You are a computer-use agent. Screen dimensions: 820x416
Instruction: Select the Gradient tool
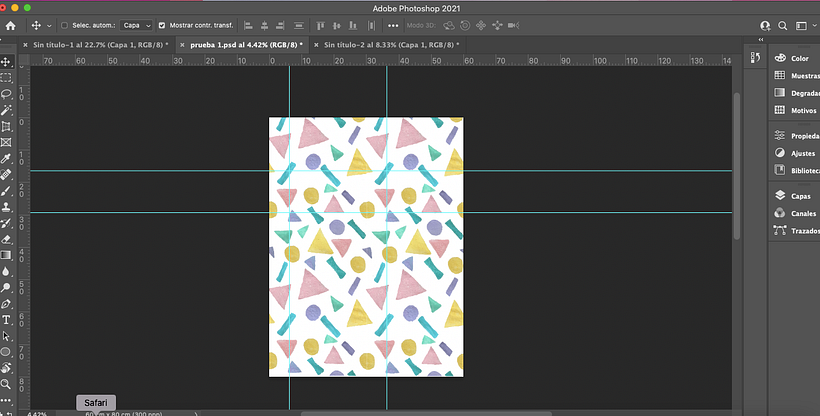pyautogui.click(x=6, y=255)
